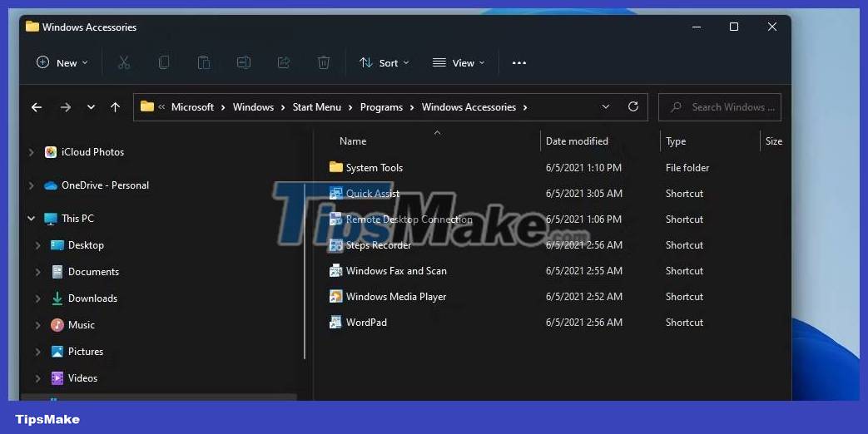Sort by the Name column header
The width and height of the screenshot is (868, 434).
(353, 141)
